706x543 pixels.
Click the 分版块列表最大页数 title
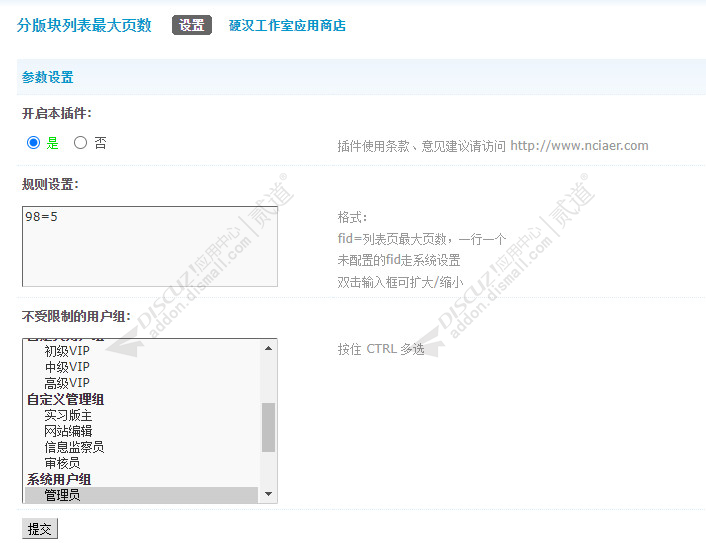click(x=84, y=25)
